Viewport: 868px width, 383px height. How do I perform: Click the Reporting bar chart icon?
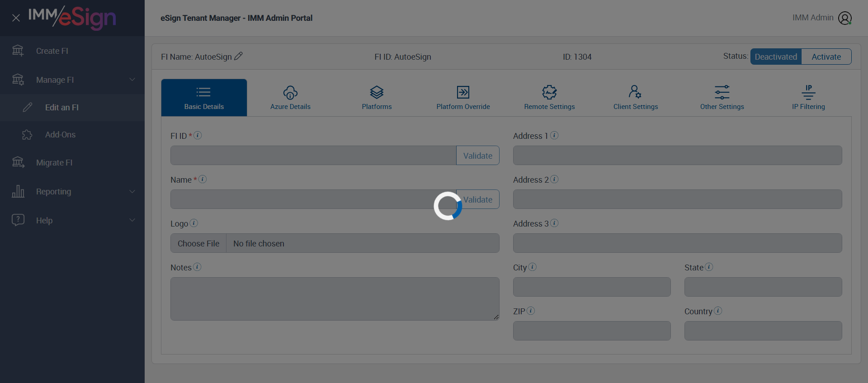tap(18, 191)
